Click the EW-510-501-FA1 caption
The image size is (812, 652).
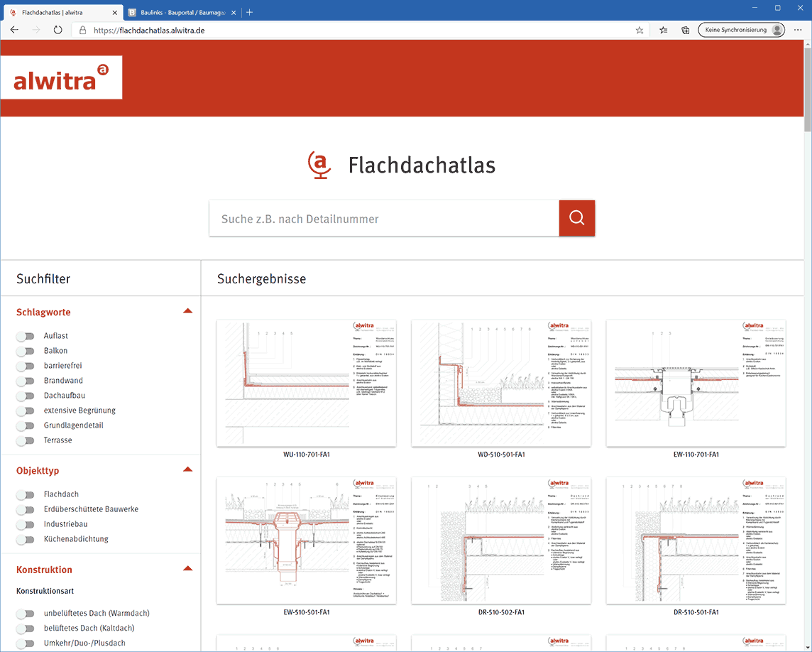coord(307,612)
